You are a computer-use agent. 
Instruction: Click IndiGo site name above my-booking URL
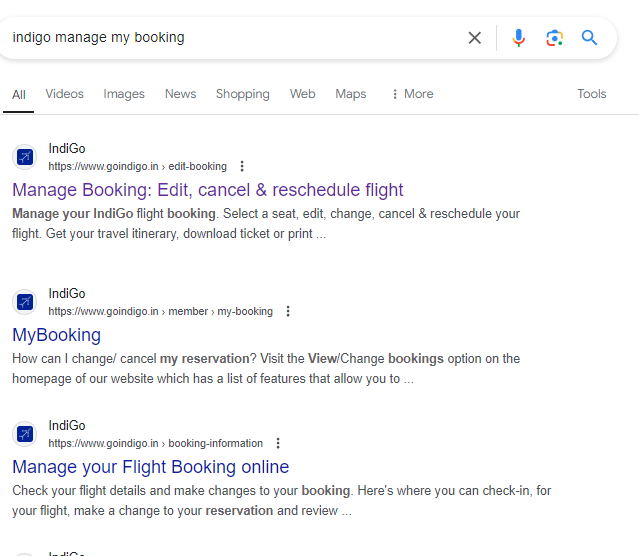click(x=67, y=294)
